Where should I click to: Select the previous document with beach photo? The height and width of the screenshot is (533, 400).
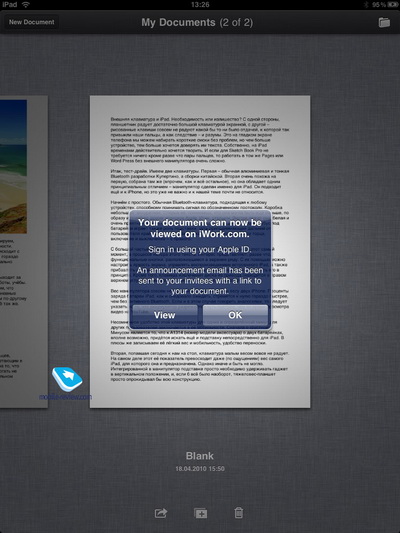(23, 252)
